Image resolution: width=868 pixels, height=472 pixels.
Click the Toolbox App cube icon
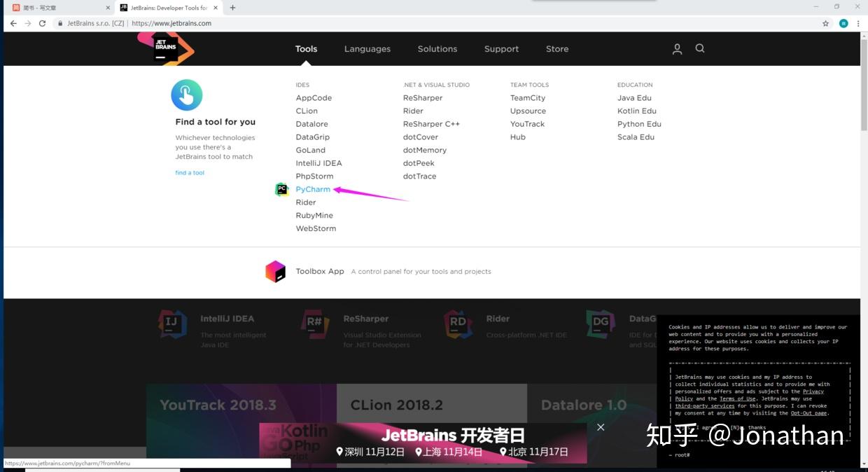click(276, 271)
